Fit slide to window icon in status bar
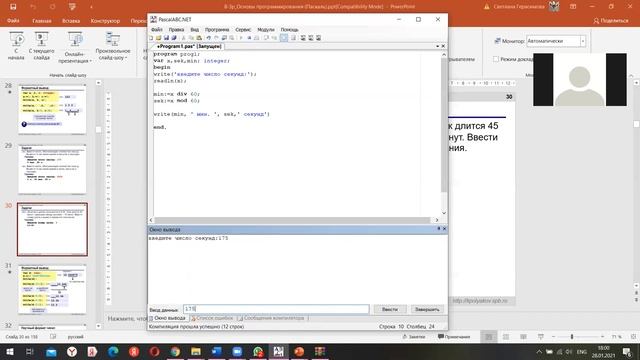Screen dimensions: 640x360 [633, 337]
